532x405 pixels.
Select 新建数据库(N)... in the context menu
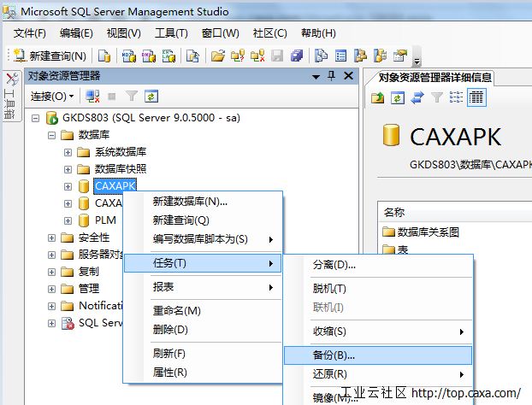point(190,202)
